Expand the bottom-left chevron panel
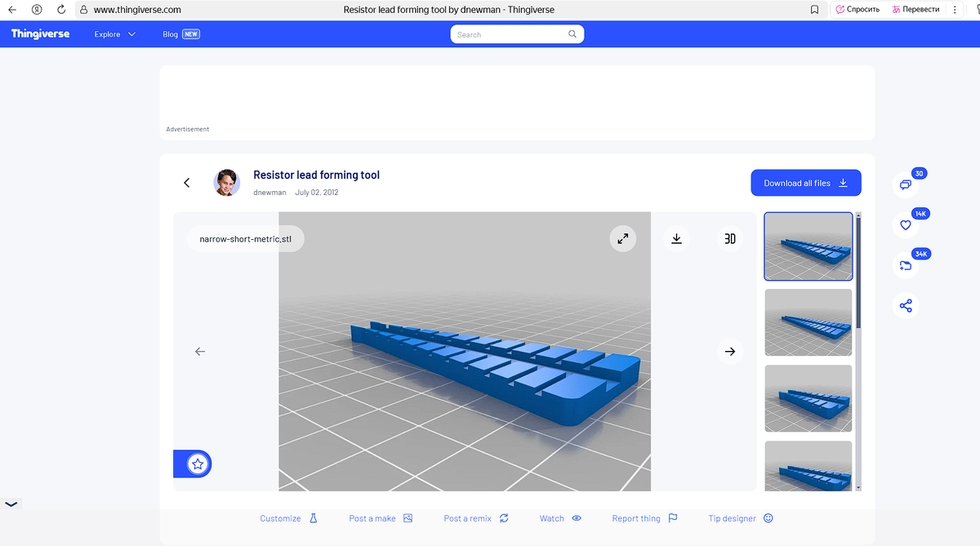Image resolution: width=980 pixels, height=546 pixels. point(11,504)
